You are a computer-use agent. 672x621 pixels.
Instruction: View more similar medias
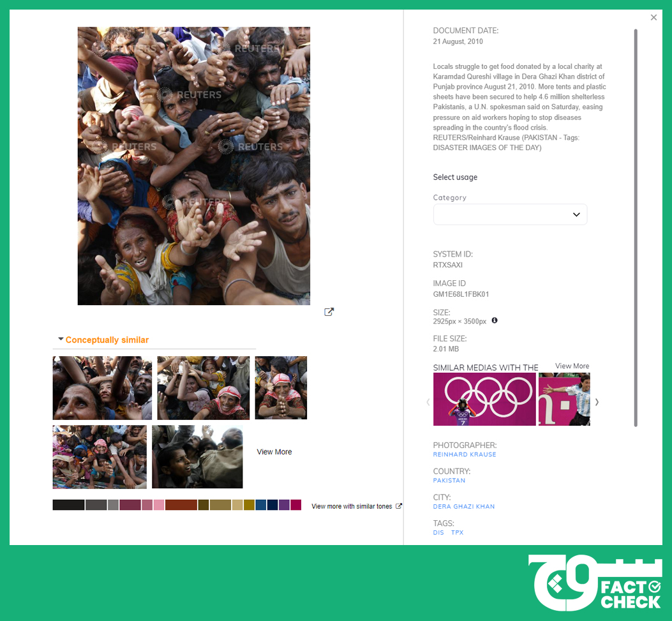(x=572, y=366)
